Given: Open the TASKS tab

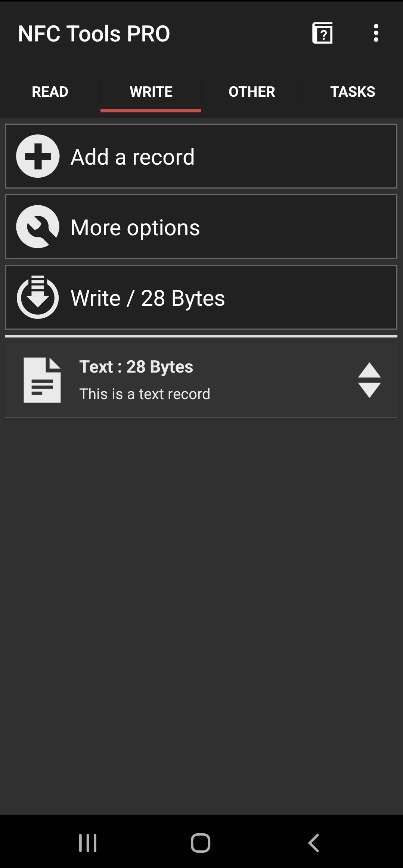Looking at the screenshot, I should tap(353, 92).
